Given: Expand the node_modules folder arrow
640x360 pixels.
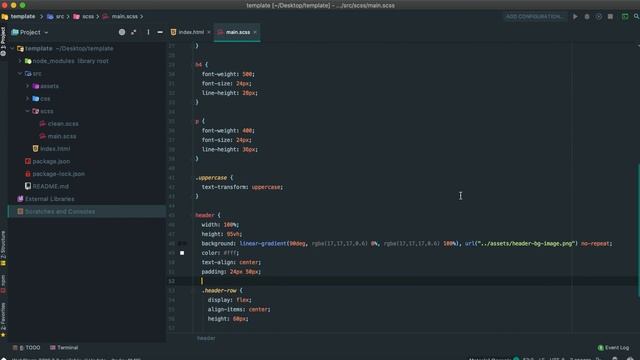Looking at the screenshot, I should click(20, 61).
